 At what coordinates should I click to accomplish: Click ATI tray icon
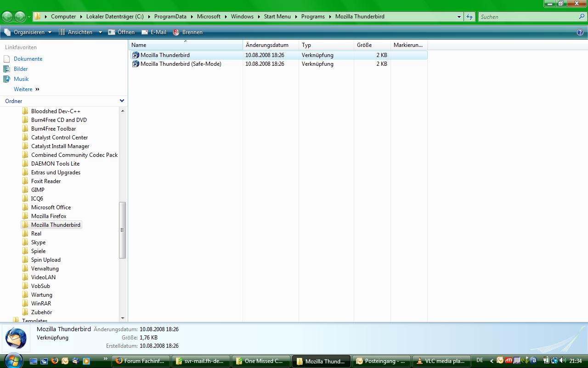click(x=509, y=361)
